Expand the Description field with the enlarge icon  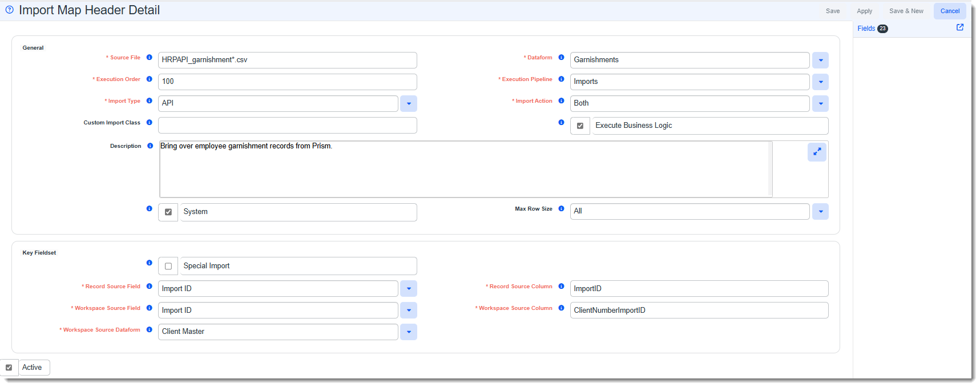point(817,152)
